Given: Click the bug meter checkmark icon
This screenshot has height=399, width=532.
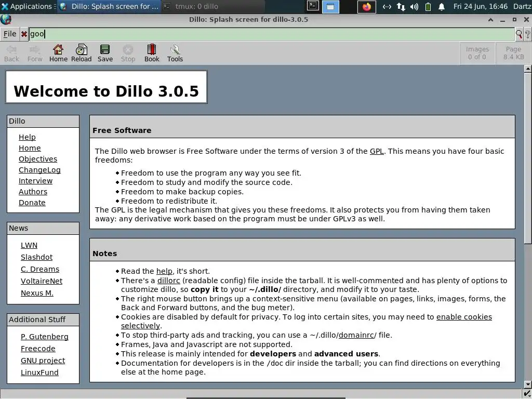Looking at the screenshot, I should [527, 394].
